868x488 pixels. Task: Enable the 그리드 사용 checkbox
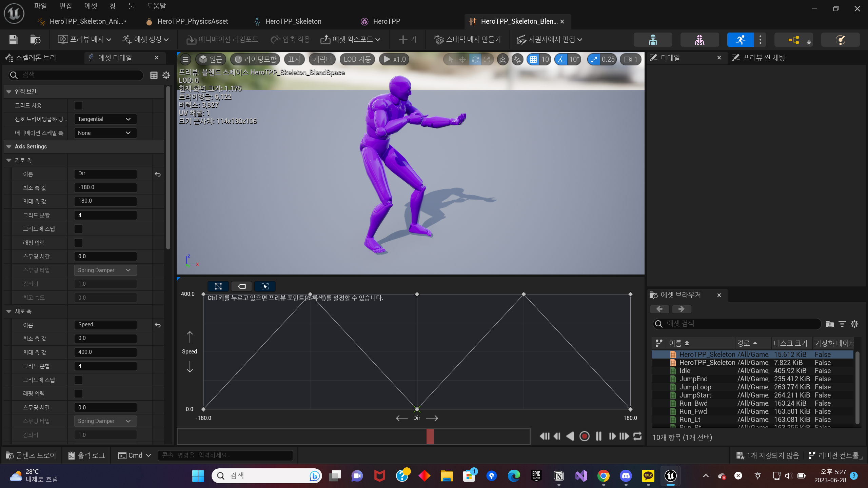coord(78,105)
